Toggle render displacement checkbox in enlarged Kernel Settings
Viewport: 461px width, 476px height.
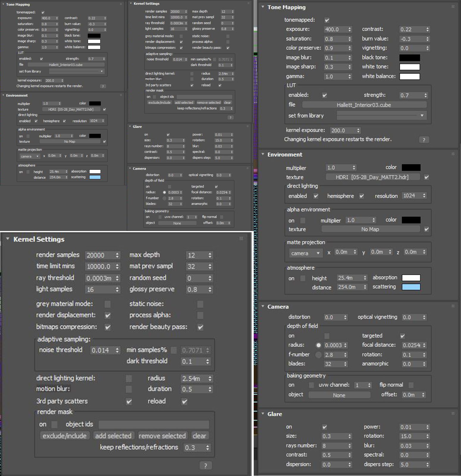click(x=108, y=315)
